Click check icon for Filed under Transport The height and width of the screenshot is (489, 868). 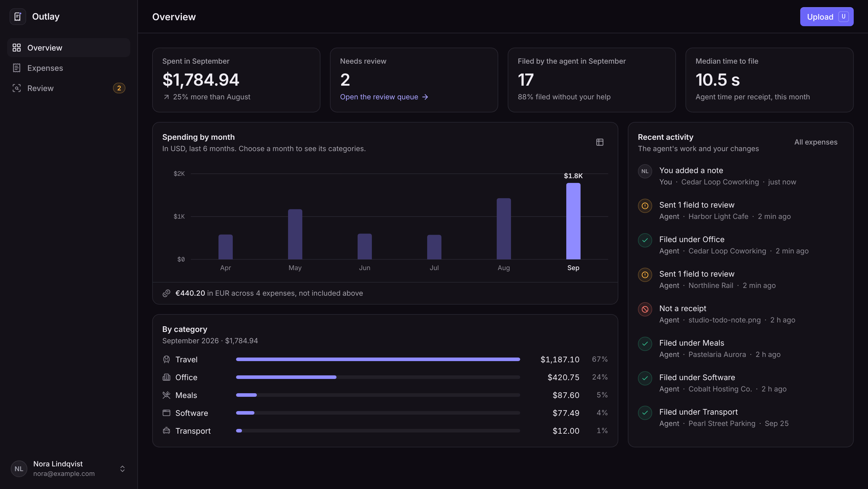[x=644, y=413]
